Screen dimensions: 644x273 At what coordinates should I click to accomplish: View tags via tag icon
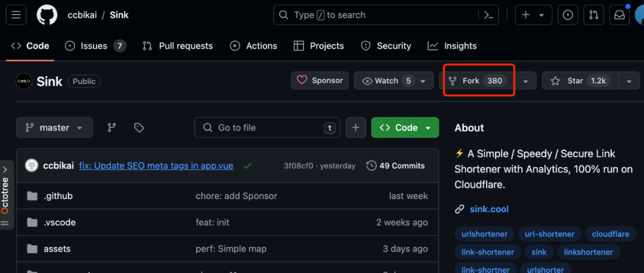pos(139,128)
